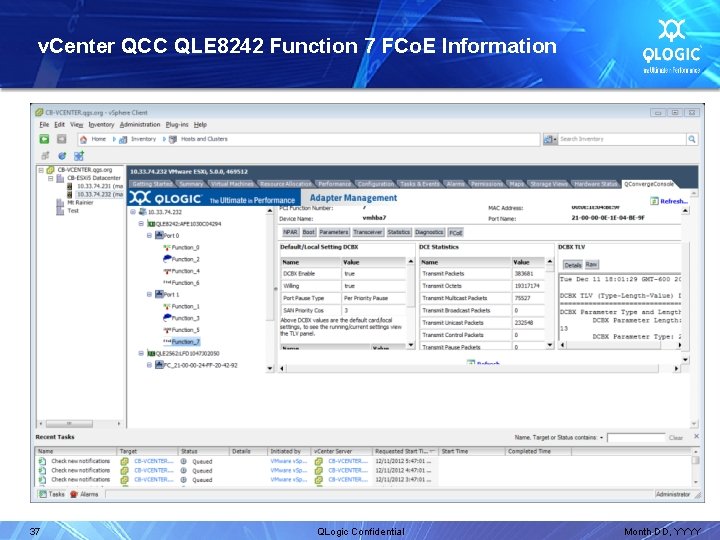Image resolution: width=720 pixels, height=540 pixels.
Task: Switch to the Performance tab
Action: [334, 184]
